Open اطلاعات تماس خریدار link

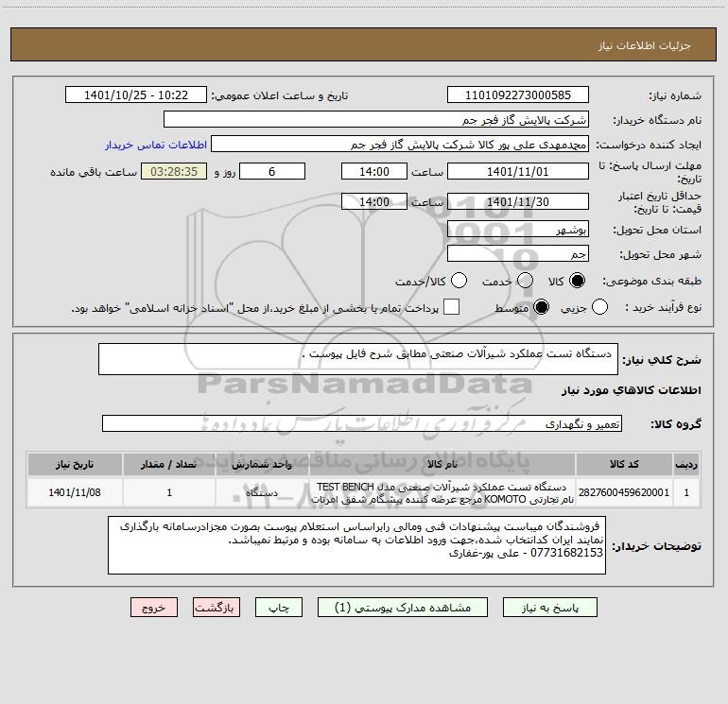point(156,145)
